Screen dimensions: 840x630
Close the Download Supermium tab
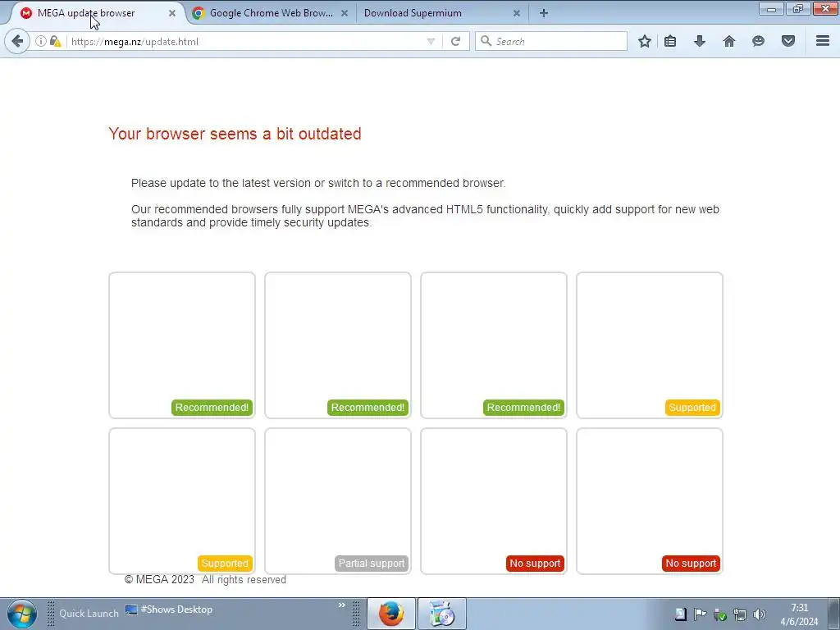tap(517, 13)
